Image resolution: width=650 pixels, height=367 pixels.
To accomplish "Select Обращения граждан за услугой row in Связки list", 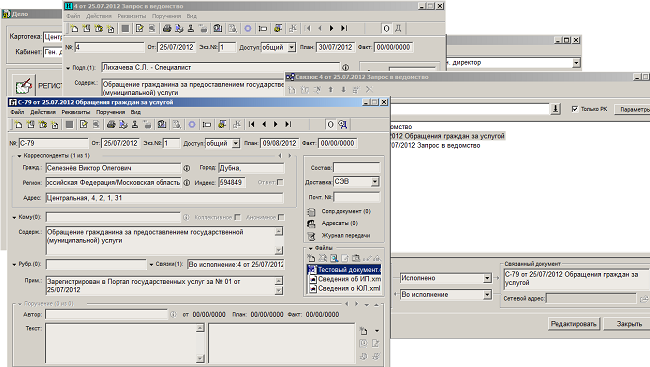I will pos(448,136).
